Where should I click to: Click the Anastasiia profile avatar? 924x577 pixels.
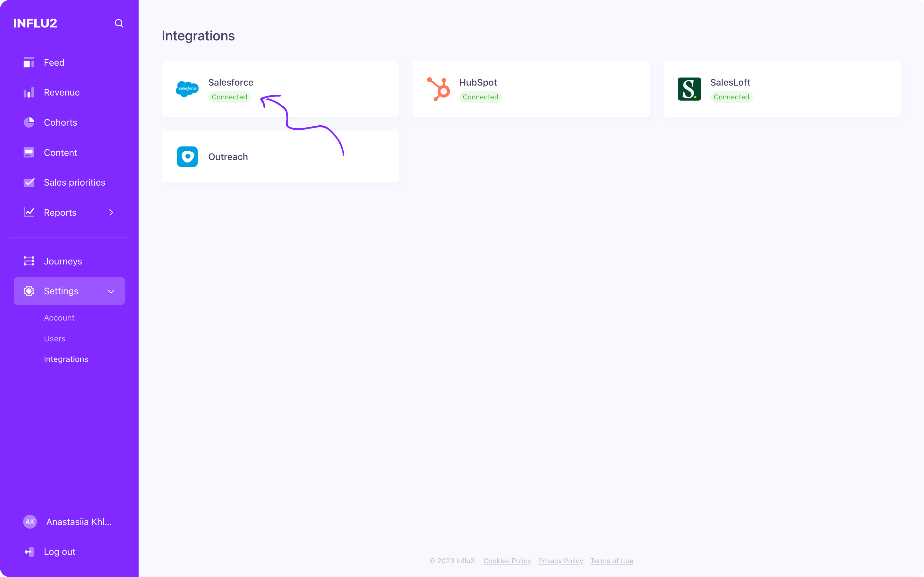tap(30, 522)
